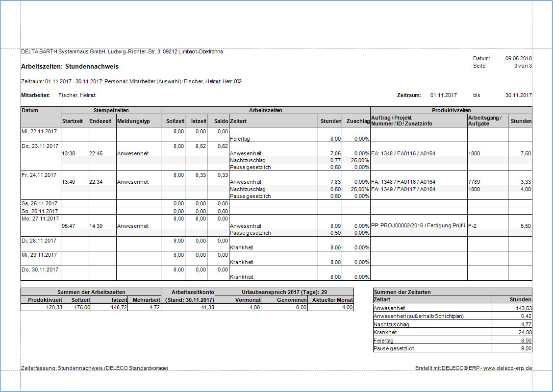This screenshot has width=553, height=392.
Task: Click the page indicator "3 von 3"
Action: tap(523, 66)
